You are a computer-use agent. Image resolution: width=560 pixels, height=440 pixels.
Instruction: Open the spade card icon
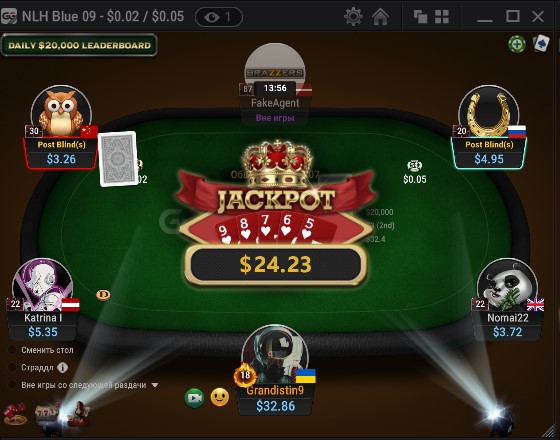click(x=541, y=44)
